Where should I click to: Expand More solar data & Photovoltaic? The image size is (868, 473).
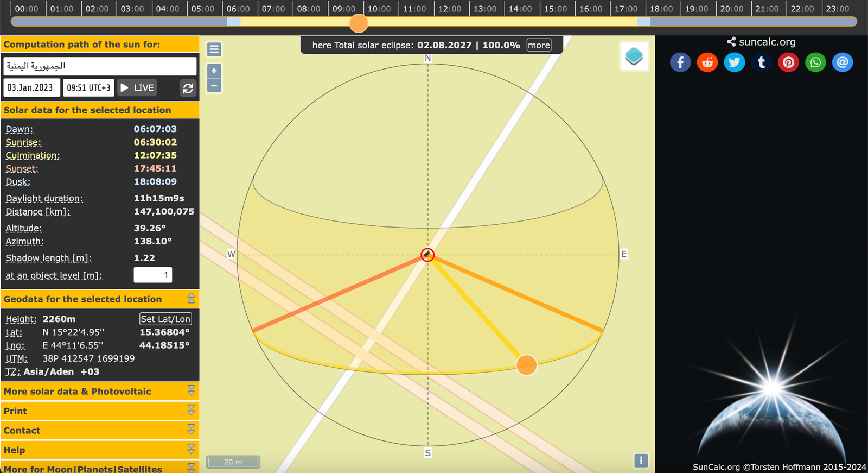click(x=191, y=391)
